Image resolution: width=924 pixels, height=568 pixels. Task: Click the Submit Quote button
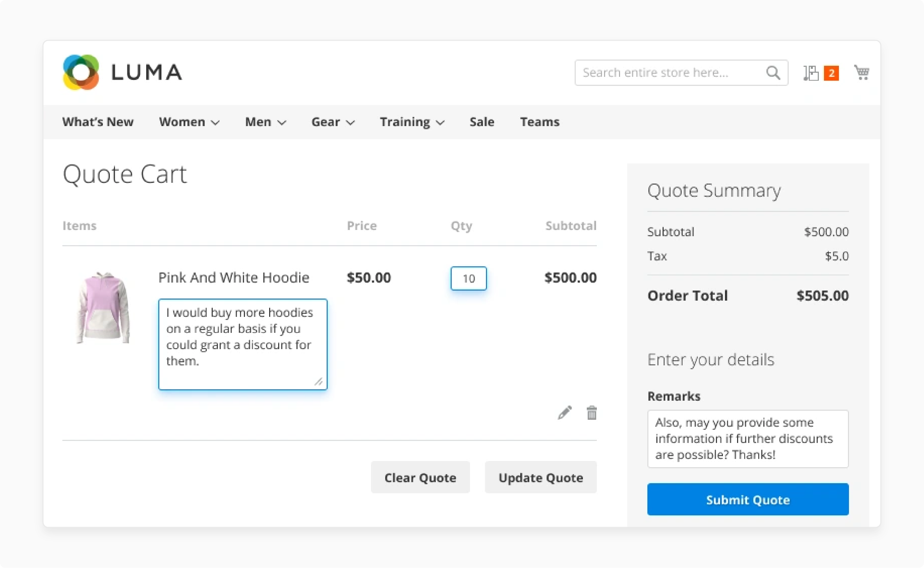[748, 499]
